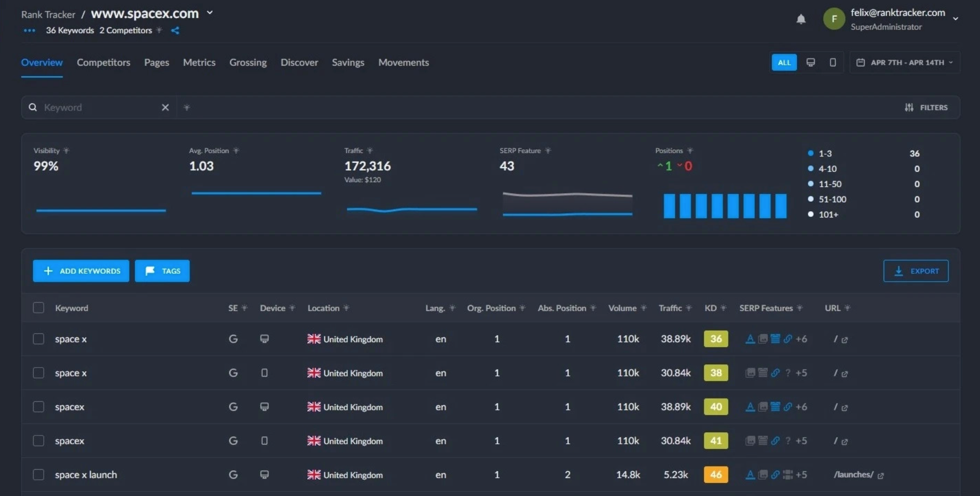Open the Apr 7th - Apr 14th date picker
The width and height of the screenshot is (980, 496).
tap(904, 62)
